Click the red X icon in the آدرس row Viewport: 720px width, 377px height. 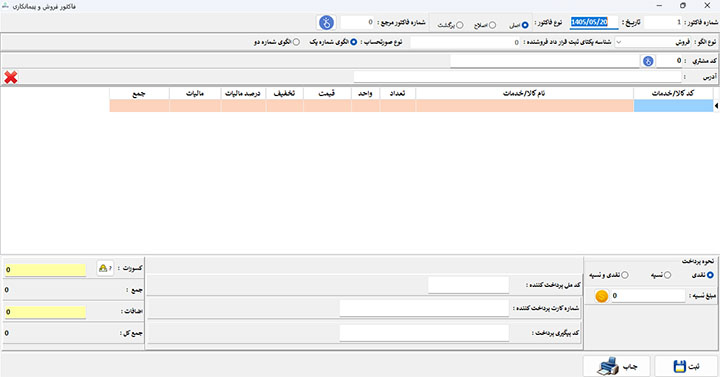coord(11,77)
